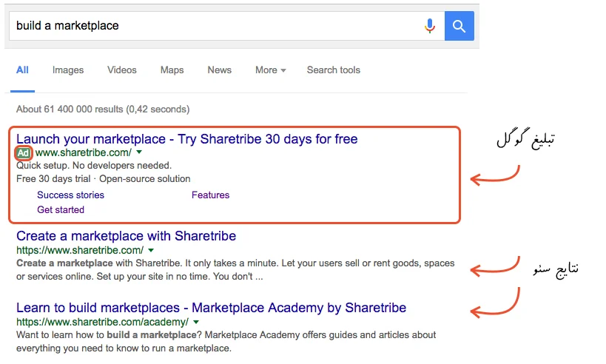Expand the arrow next to the sharetribe.com/academy/ URL

[196, 323]
